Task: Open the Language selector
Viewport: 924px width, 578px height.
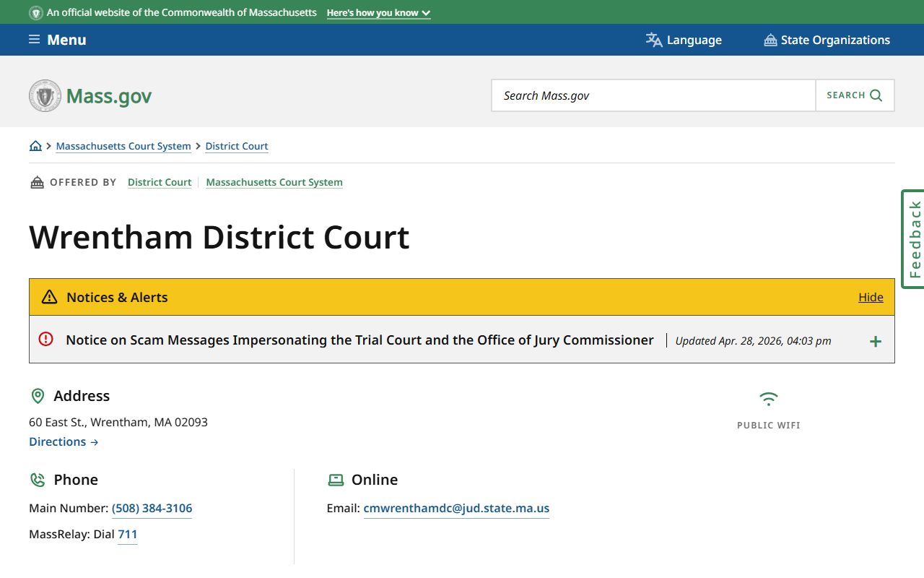Action: (684, 40)
